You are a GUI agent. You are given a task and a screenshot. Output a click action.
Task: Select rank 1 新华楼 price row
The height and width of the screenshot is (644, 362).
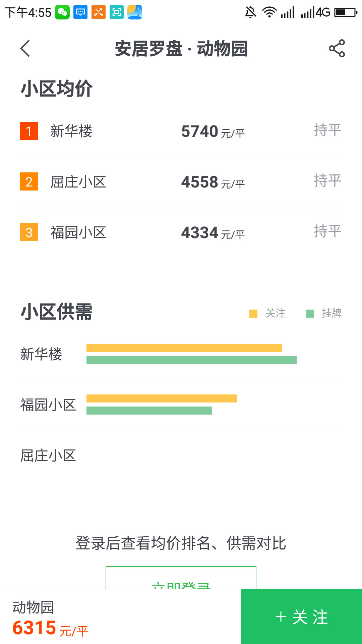tap(181, 131)
